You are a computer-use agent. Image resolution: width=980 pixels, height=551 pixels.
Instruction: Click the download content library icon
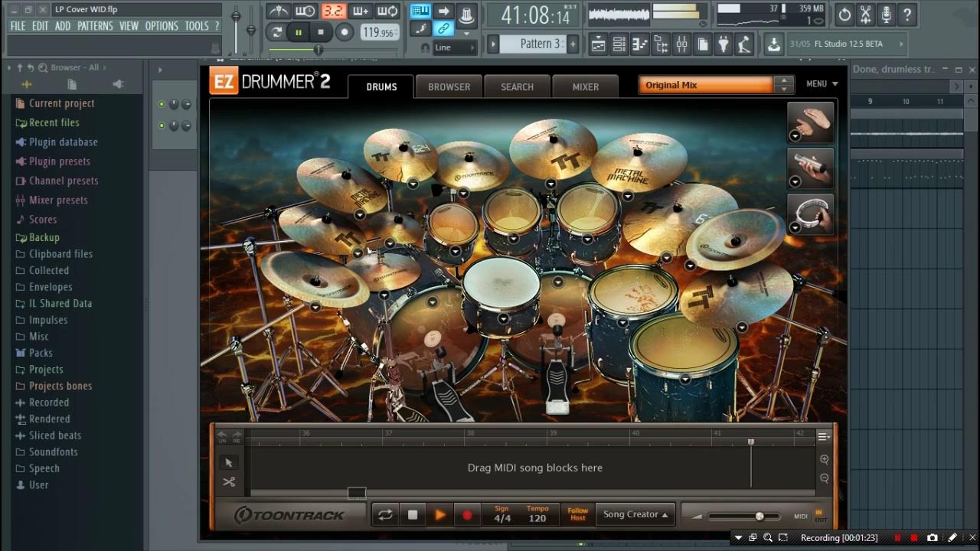[774, 44]
